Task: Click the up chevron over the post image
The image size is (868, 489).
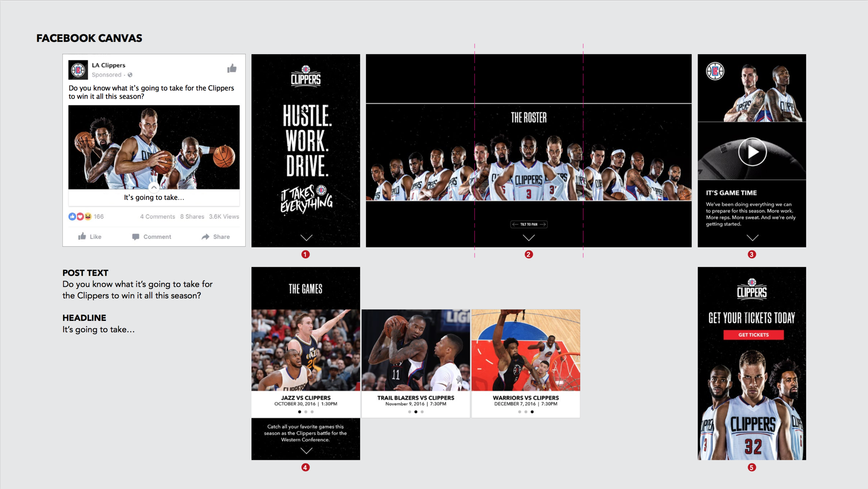Action: pyautogui.click(x=153, y=187)
